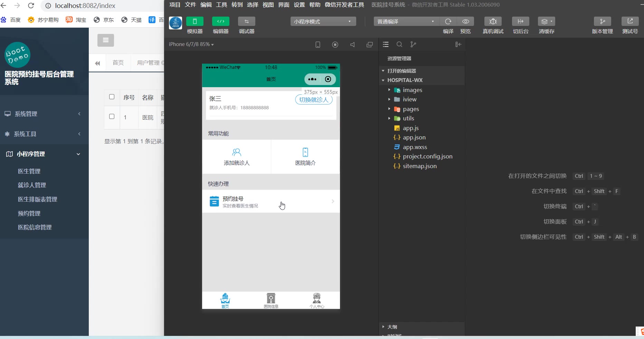Click the 医院信息 tab bar icon

point(271,299)
